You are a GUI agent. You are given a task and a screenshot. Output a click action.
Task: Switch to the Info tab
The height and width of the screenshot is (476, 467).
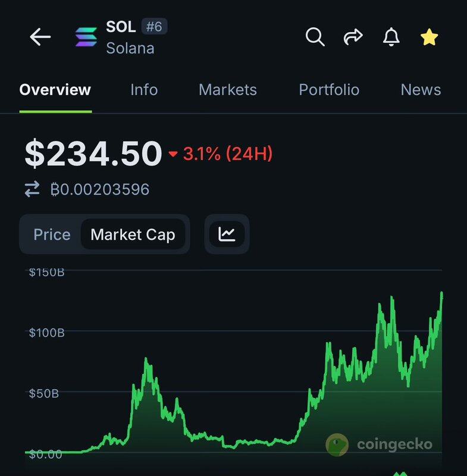click(144, 90)
